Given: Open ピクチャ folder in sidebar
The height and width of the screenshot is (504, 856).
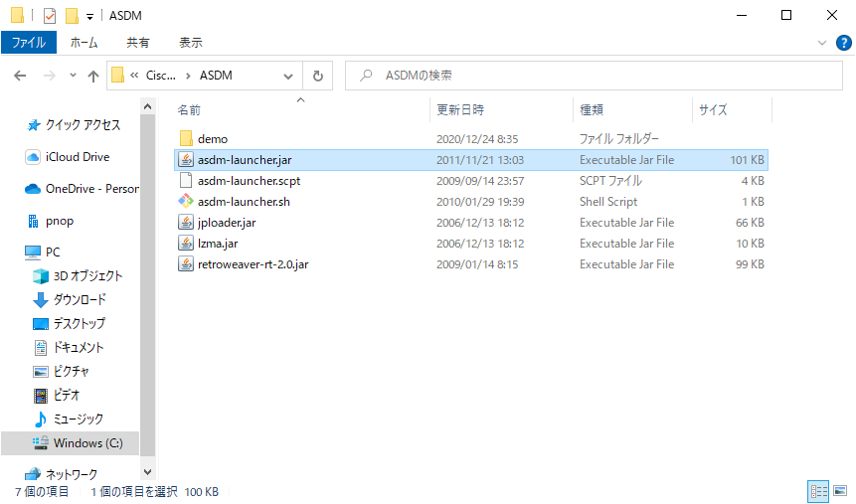Looking at the screenshot, I should click(x=62, y=372).
